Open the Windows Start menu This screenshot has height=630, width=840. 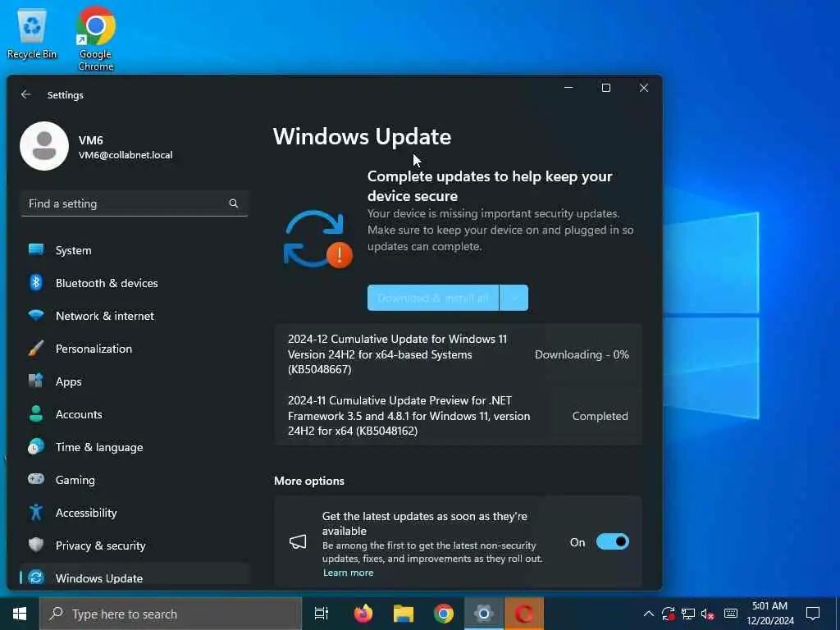tap(20, 614)
